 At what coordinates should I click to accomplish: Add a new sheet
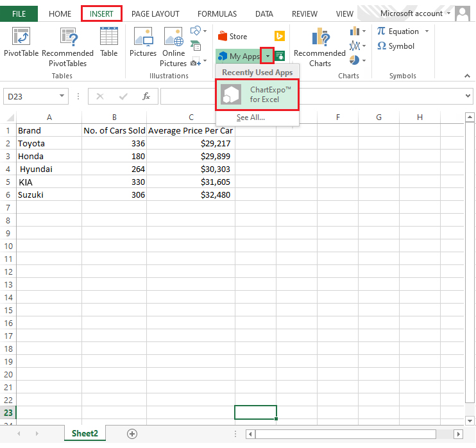click(132, 434)
